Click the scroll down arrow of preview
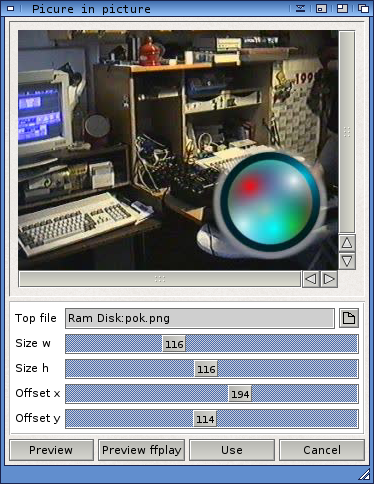This screenshot has height=484, width=374. coord(347,261)
